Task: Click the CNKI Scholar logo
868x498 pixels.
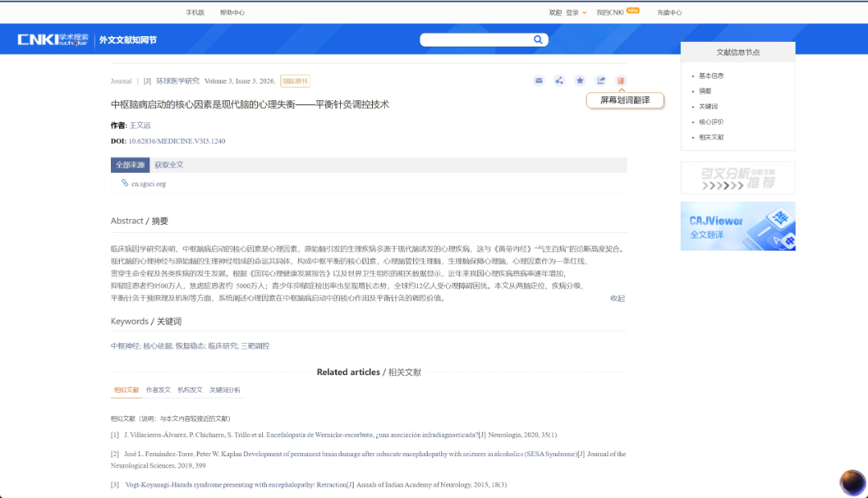Action: pos(52,39)
